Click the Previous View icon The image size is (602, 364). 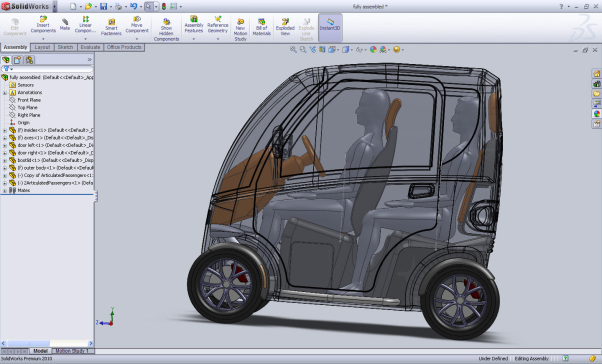pos(313,50)
